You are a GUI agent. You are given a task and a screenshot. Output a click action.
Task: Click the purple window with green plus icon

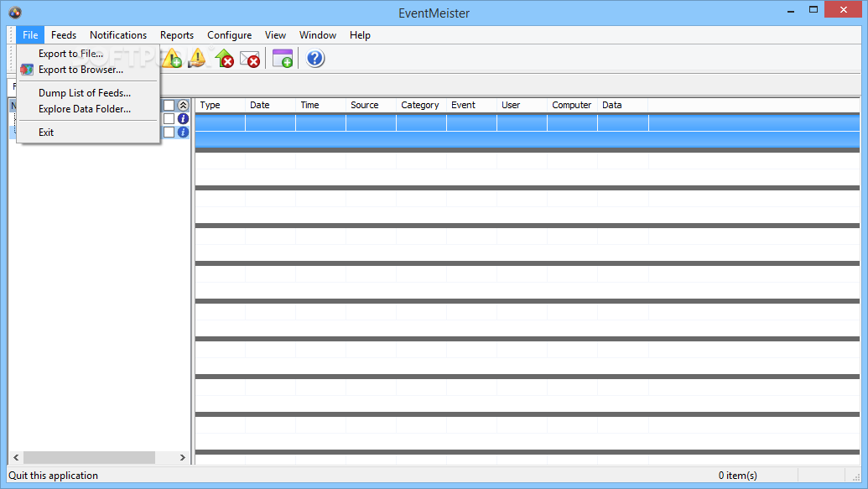coord(283,58)
